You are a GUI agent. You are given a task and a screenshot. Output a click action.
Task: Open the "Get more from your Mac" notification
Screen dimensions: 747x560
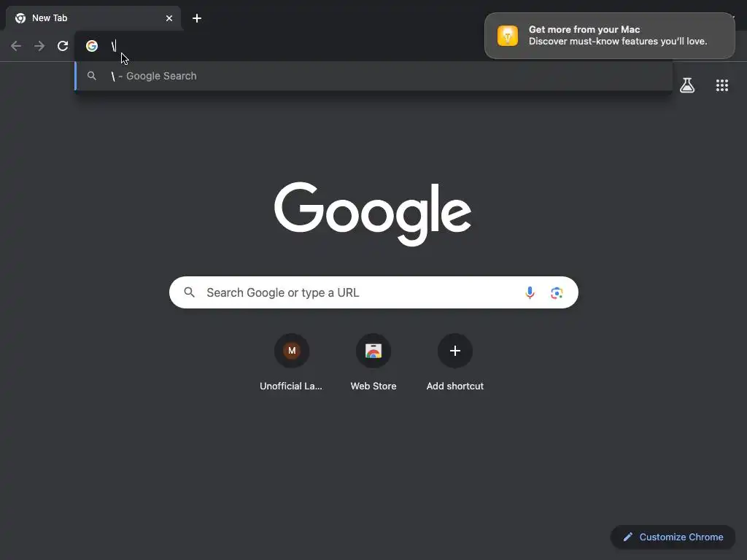click(609, 36)
